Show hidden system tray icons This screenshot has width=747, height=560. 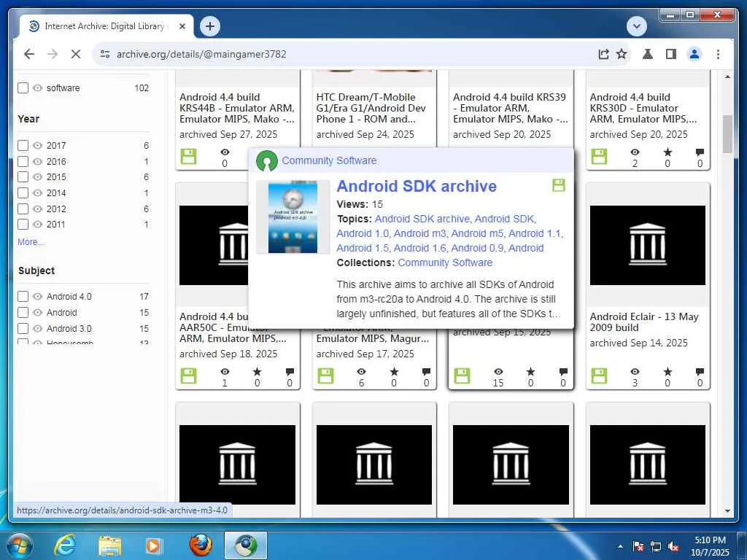(x=620, y=546)
